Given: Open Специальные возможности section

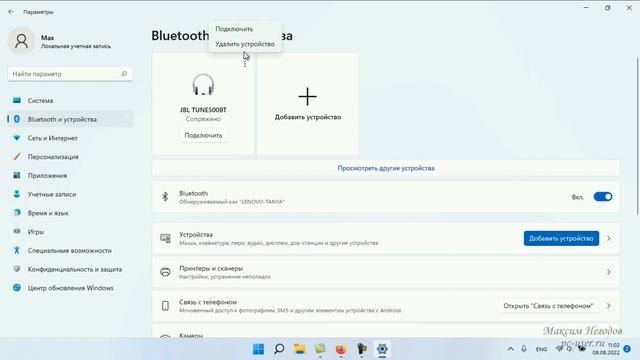Looking at the screenshot, I should [70, 251].
